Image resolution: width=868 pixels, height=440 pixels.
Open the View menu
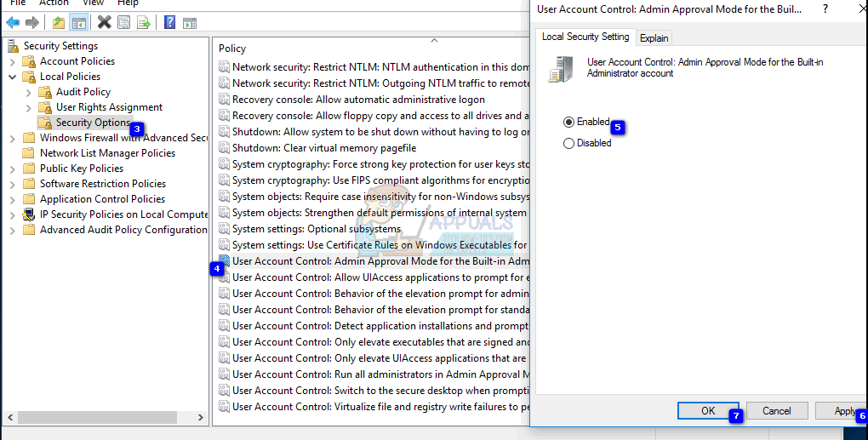[93, 3]
